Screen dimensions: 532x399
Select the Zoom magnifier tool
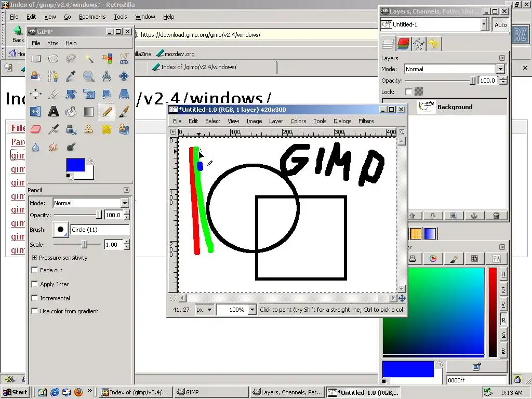click(89, 76)
